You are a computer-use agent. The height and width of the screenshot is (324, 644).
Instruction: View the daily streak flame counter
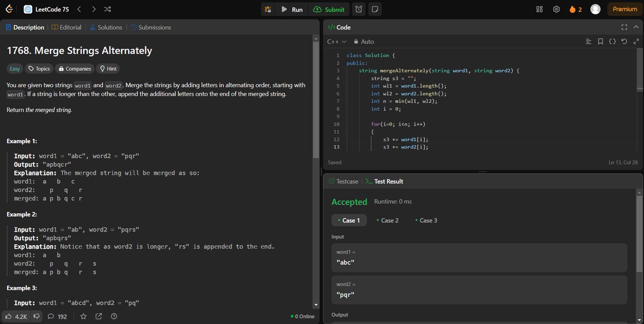point(575,9)
